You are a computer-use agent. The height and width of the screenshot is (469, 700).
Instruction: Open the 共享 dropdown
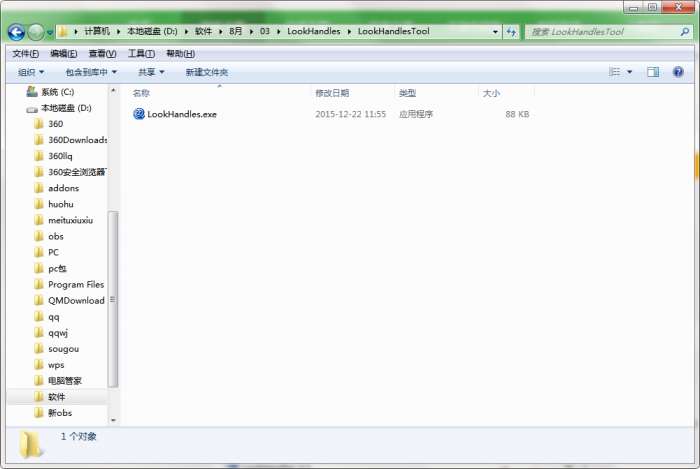point(151,72)
